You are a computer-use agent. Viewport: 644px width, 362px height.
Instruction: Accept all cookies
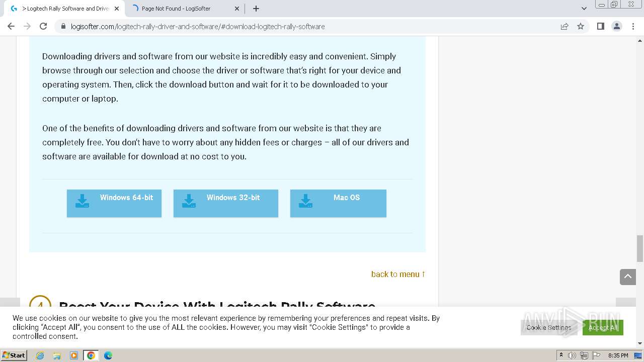click(x=603, y=327)
